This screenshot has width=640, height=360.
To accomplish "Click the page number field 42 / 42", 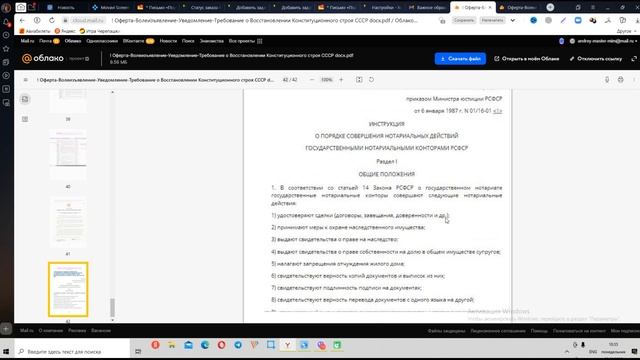I will point(290,80).
